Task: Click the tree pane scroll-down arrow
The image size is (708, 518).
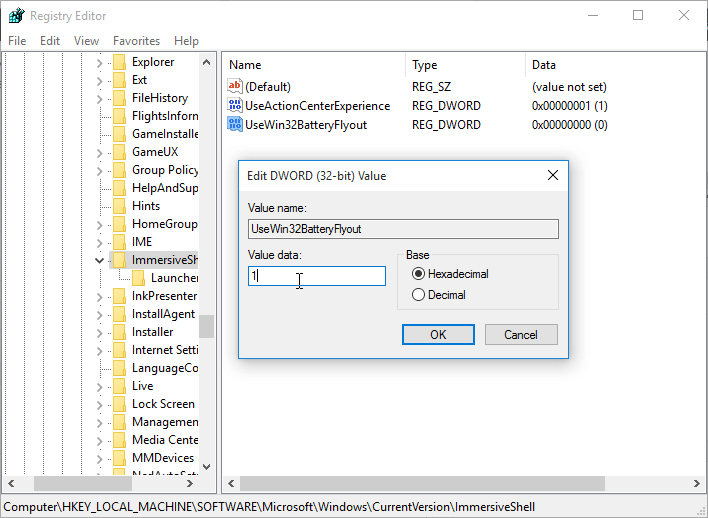Action: pyautogui.click(x=206, y=467)
